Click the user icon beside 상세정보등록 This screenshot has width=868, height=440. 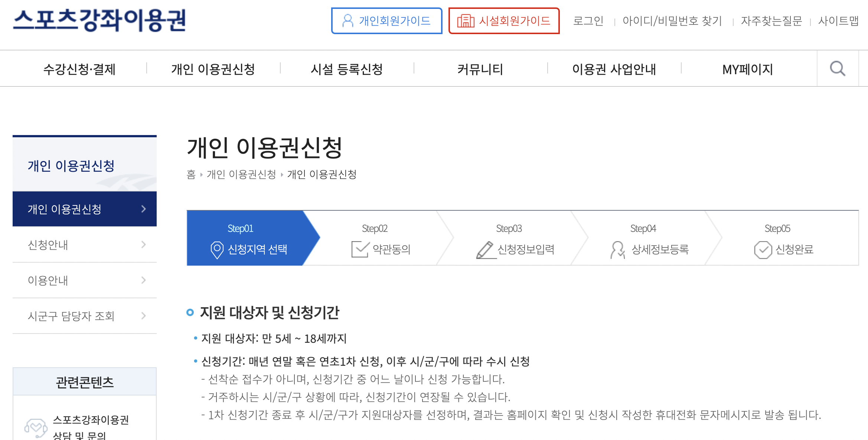[x=618, y=250]
